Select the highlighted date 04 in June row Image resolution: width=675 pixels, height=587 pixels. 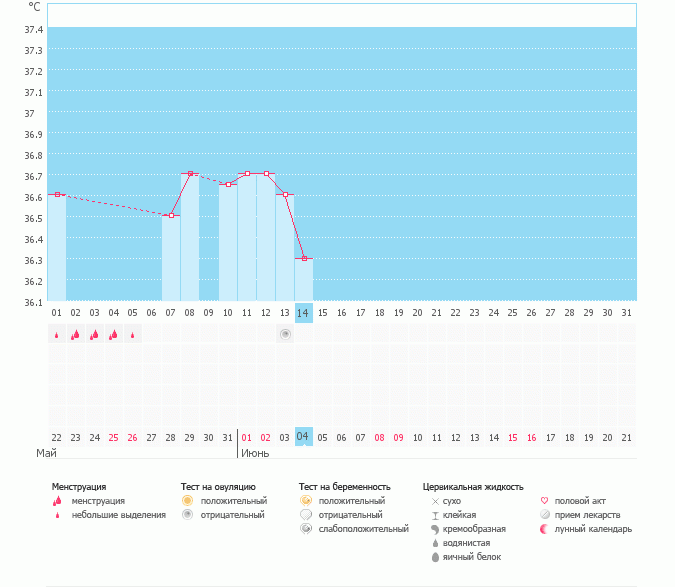[304, 436]
